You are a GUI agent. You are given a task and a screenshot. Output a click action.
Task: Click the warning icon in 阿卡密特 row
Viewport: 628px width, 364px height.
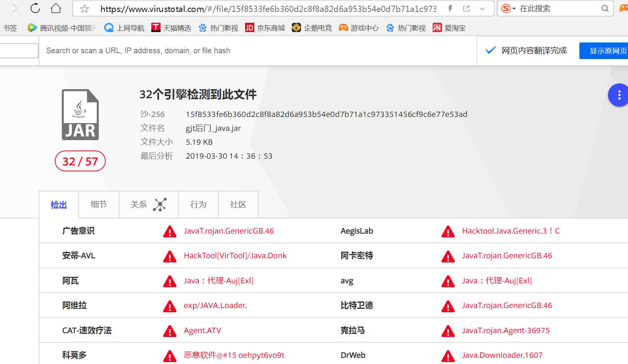[448, 256]
